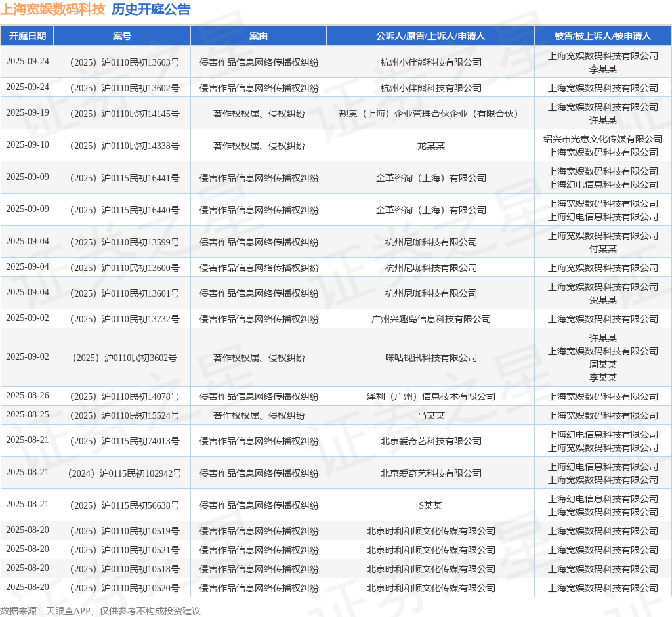
Task: Click plaintiff 北京时利和顺文化传媒有限公司 in the 10518号 row
Action: [x=430, y=569]
